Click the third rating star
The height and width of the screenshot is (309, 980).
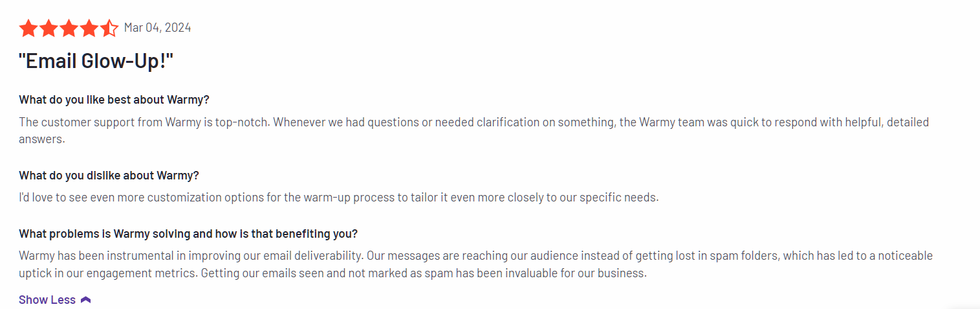[x=69, y=28]
